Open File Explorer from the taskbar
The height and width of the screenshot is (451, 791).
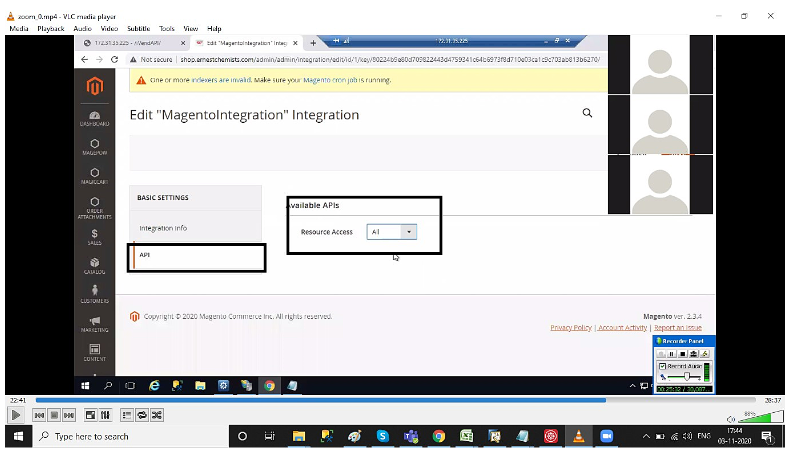point(299,436)
